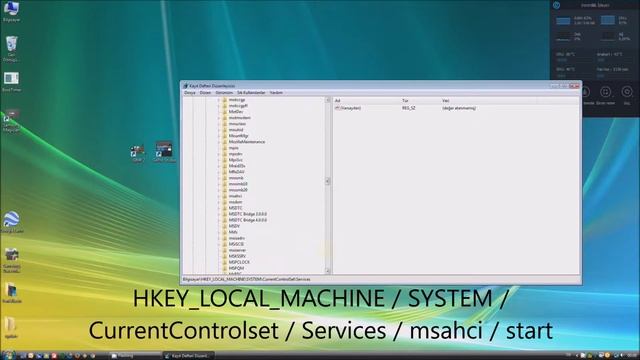The image size is (640, 360).
Task: Open the Görünüm menu
Action: [x=224, y=93]
